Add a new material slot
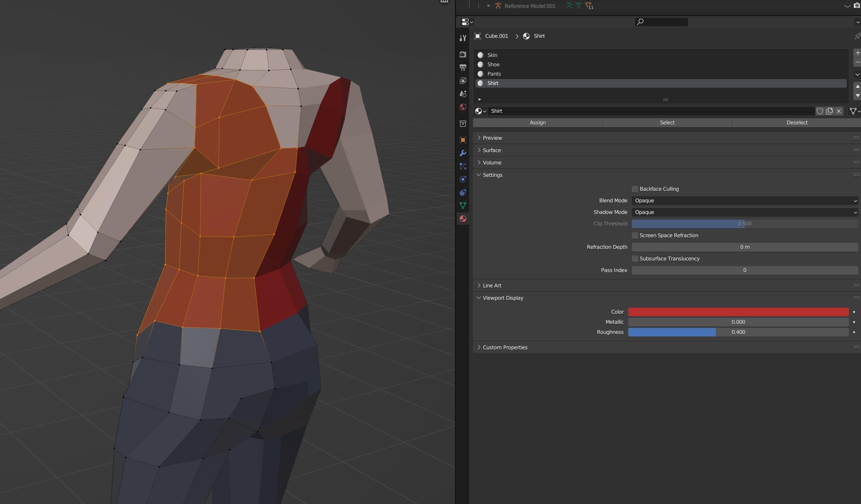This screenshot has height=504, width=861. (857, 53)
